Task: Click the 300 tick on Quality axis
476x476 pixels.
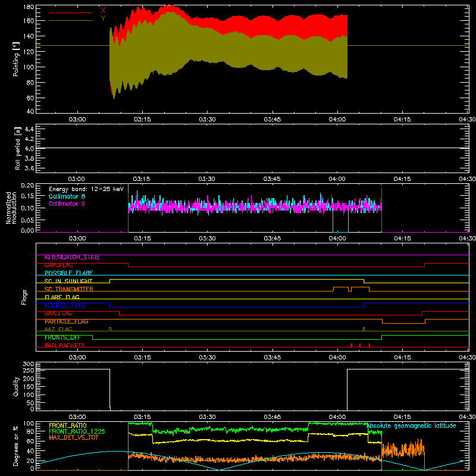Action: 29,364
